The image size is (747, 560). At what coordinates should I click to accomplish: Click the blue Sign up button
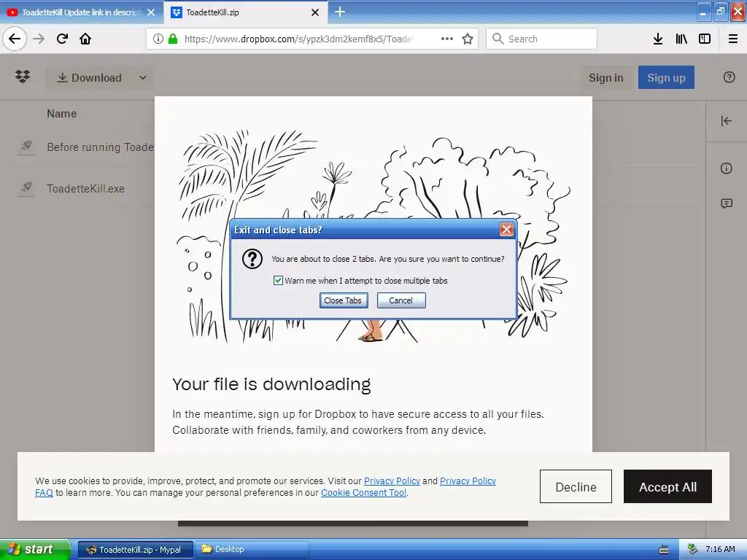click(666, 77)
